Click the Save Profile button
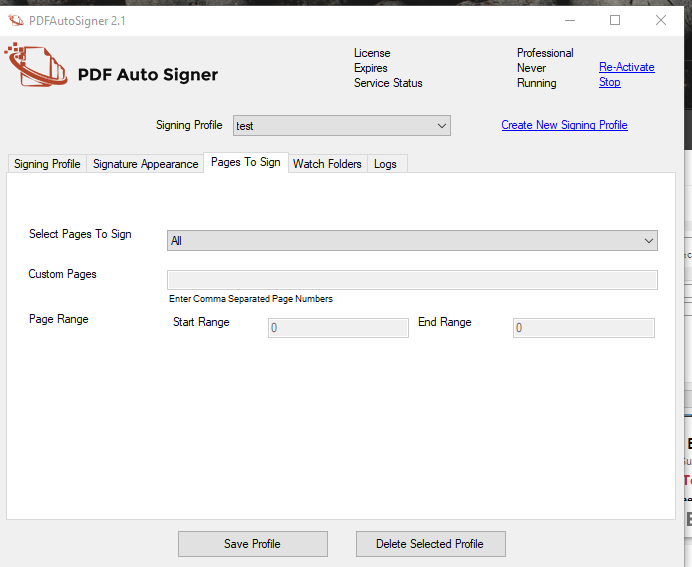Image resolution: width=692 pixels, height=567 pixels. (x=253, y=544)
